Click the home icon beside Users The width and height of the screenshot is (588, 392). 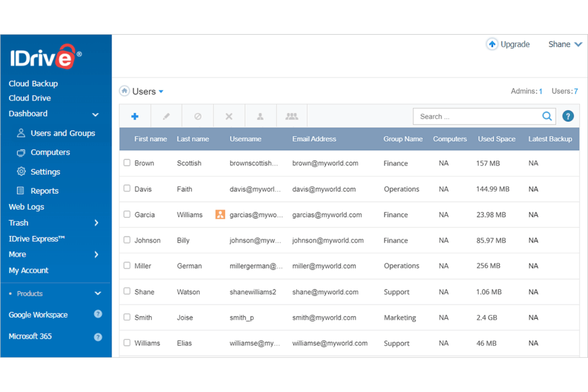pos(124,91)
